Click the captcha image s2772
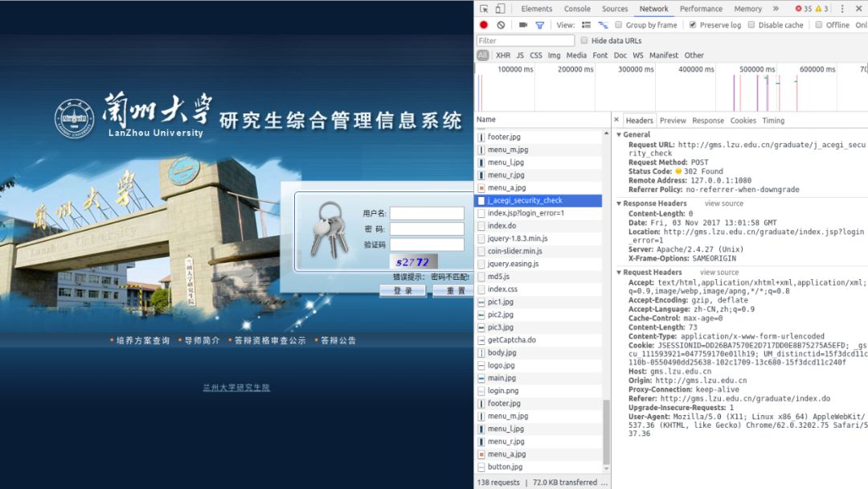The image size is (868, 489). click(x=413, y=261)
